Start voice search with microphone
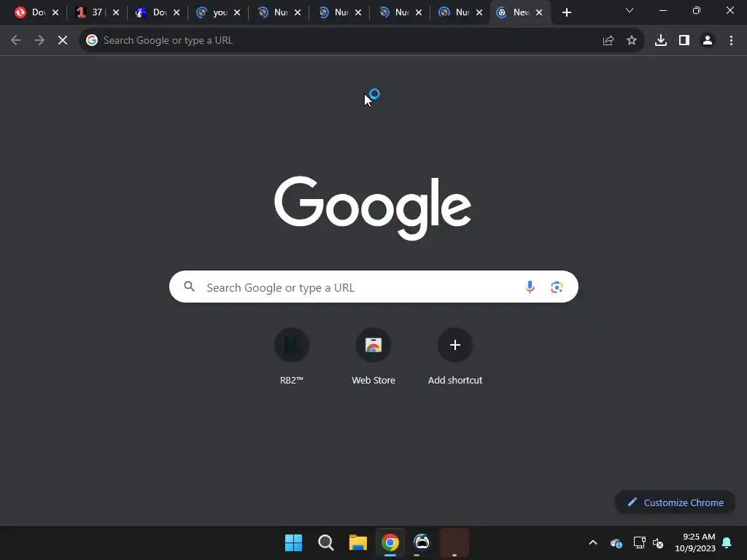The width and height of the screenshot is (747, 560). point(530,287)
